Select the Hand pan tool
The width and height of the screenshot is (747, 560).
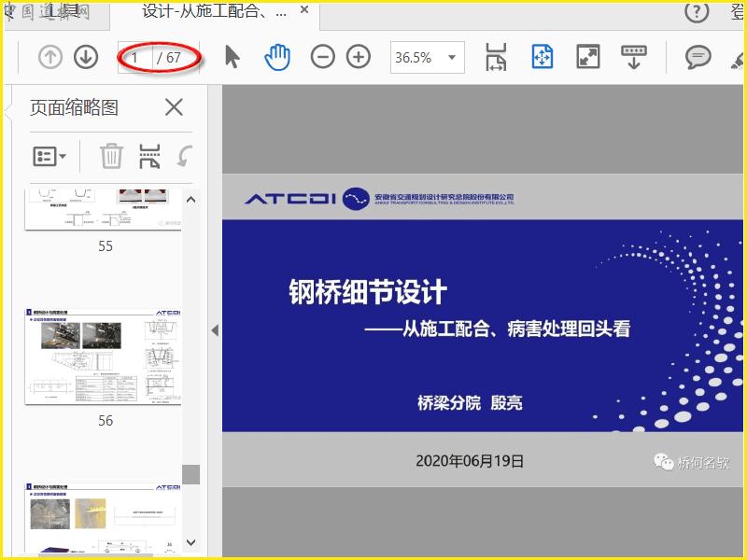coord(277,57)
